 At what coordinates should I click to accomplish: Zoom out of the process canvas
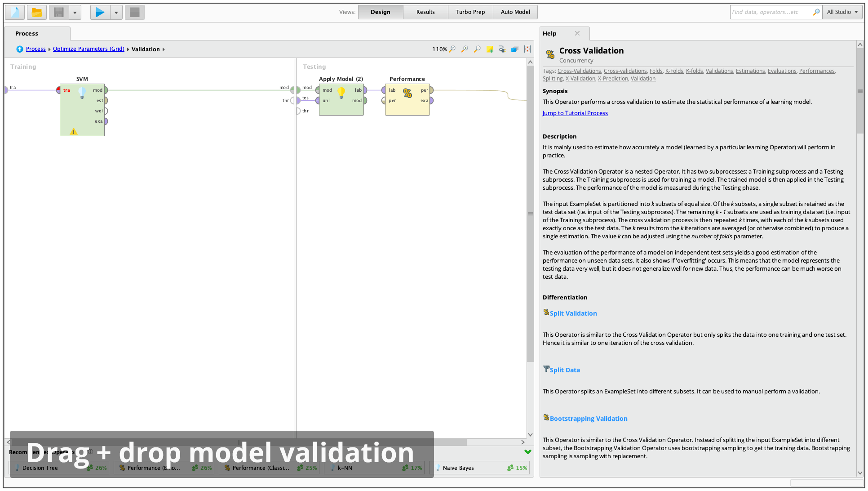(477, 49)
